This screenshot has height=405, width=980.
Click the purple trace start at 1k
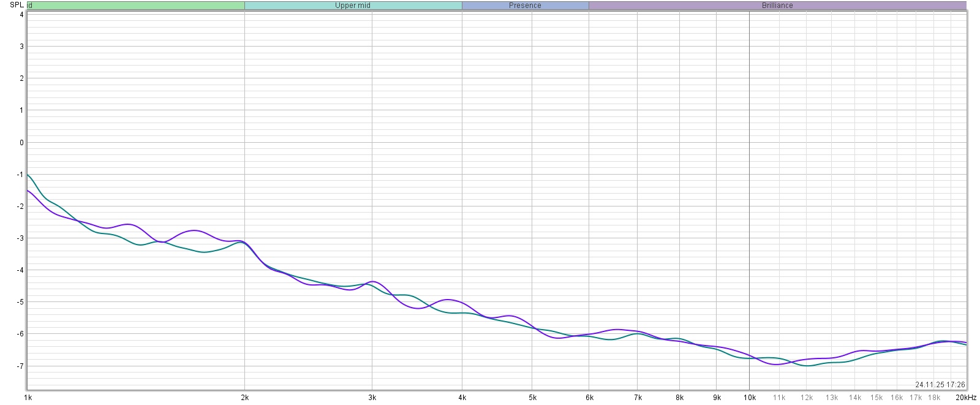(x=29, y=191)
